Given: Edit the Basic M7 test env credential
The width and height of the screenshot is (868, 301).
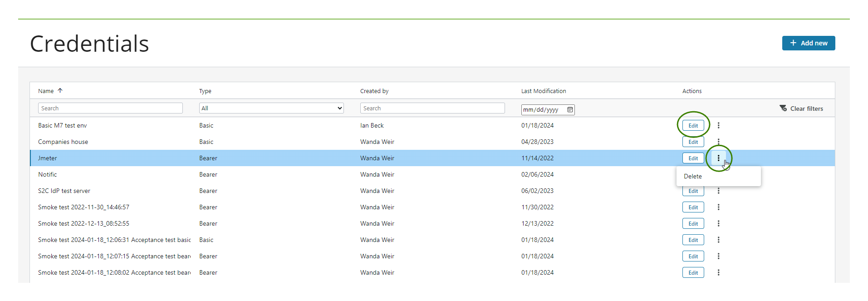Looking at the screenshot, I should point(693,126).
